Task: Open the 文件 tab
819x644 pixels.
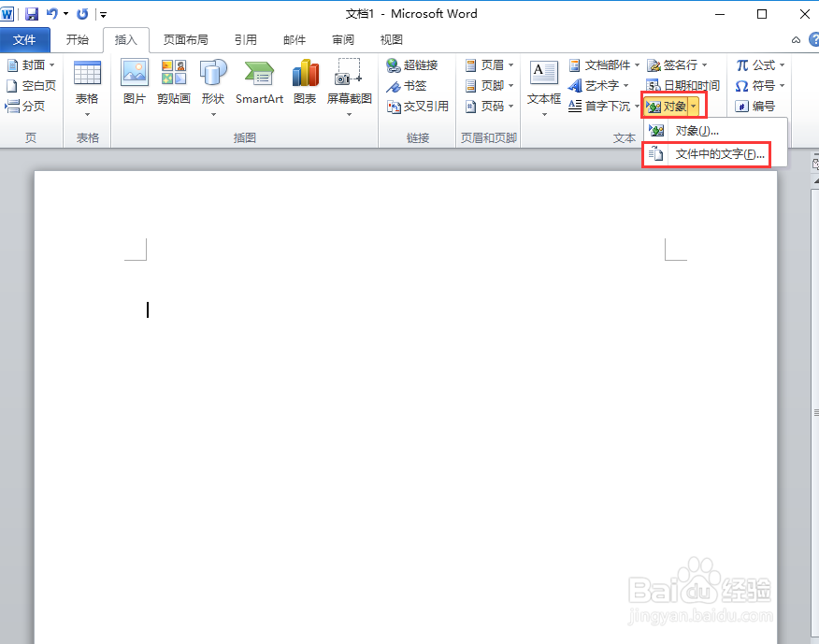Action: 24,39
